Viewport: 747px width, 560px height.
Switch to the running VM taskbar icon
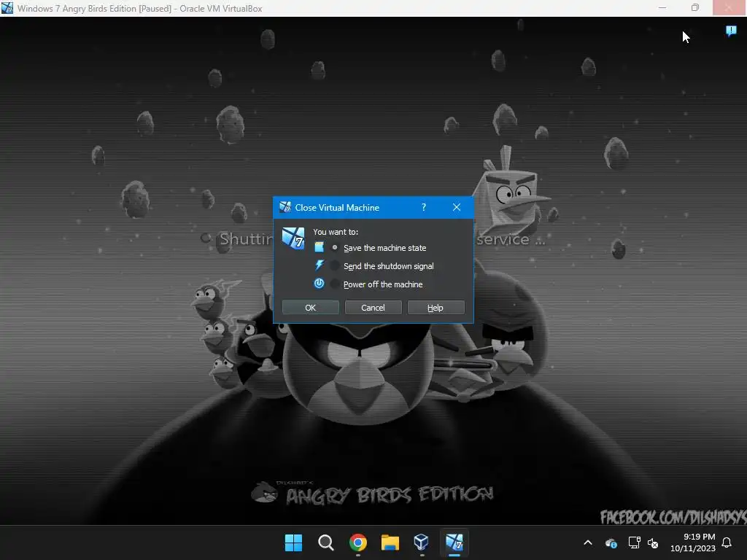tap(454, 542)
